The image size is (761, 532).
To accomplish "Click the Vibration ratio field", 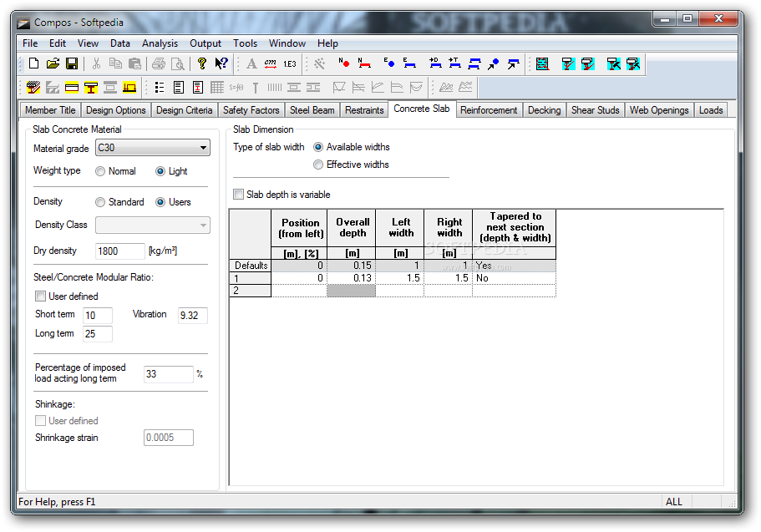I will 193,316.
